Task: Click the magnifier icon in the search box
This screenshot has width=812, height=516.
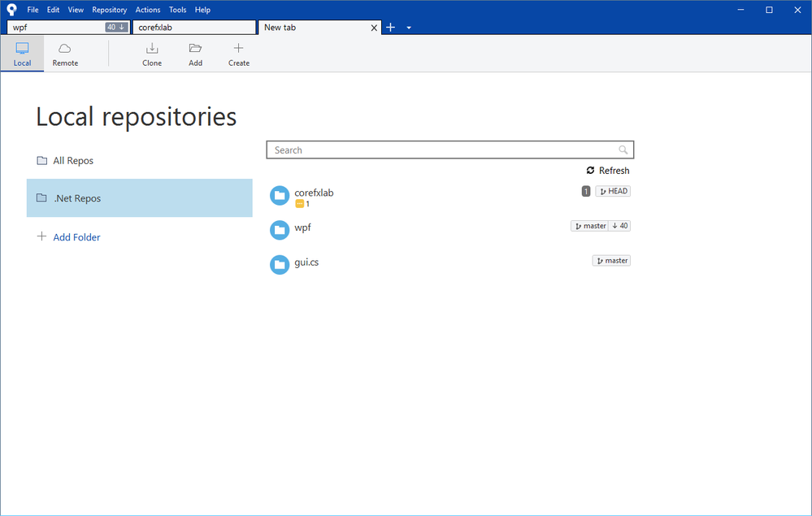Action: [623, 150]
